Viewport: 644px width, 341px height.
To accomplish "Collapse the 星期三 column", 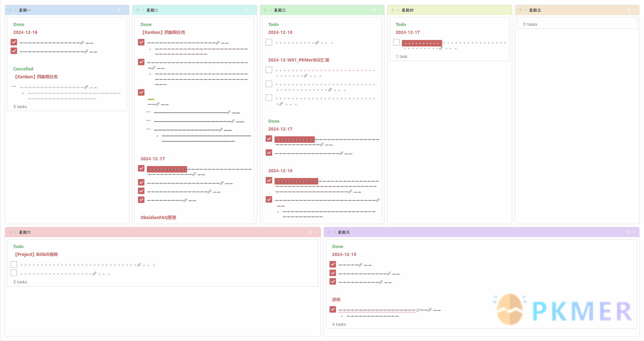I will click(x=270, y=10).
